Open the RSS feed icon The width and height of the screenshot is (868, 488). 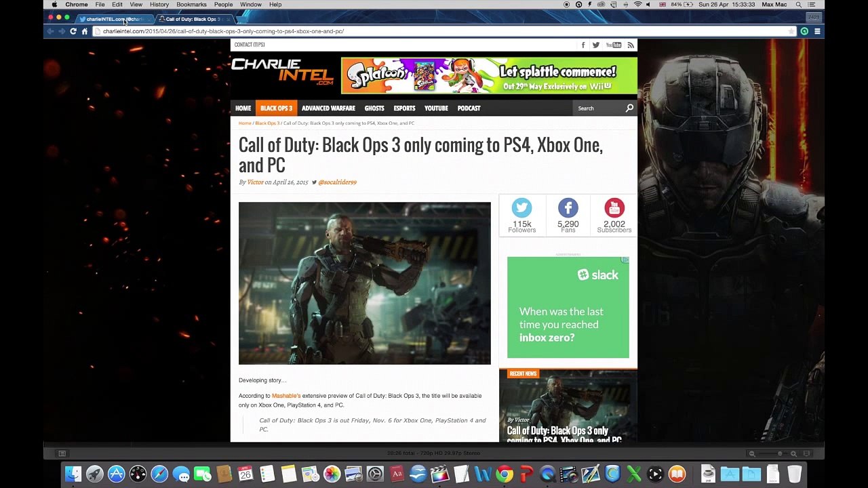coord(631,45)
